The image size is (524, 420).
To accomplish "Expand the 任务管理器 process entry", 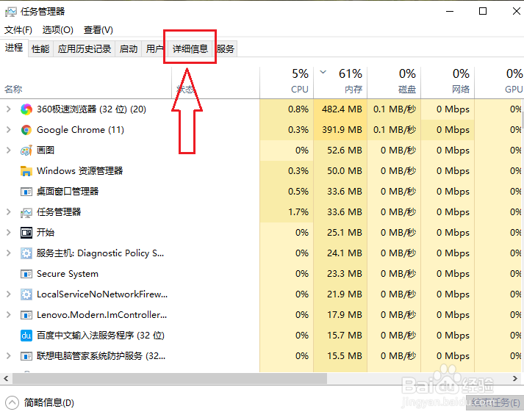I will tap(9, 212).
